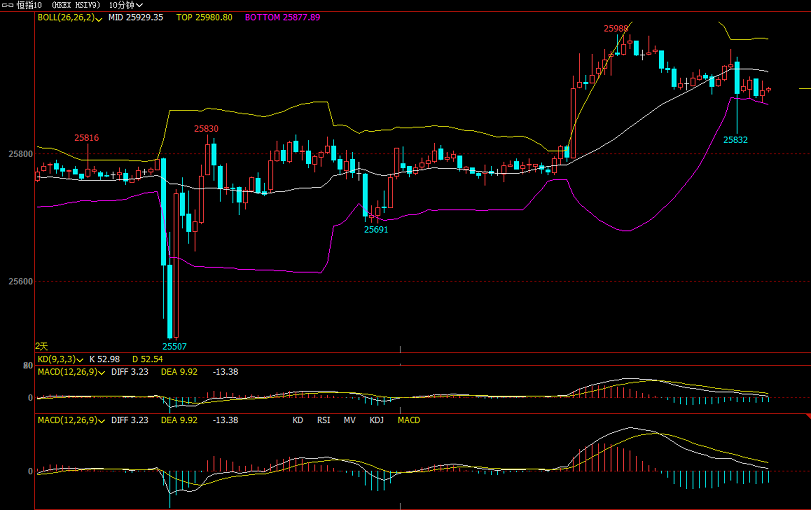Switch to the KD indicator tab
Viewport: 811px width, 510px height.
pyautogui.click(x=298, y=420)
